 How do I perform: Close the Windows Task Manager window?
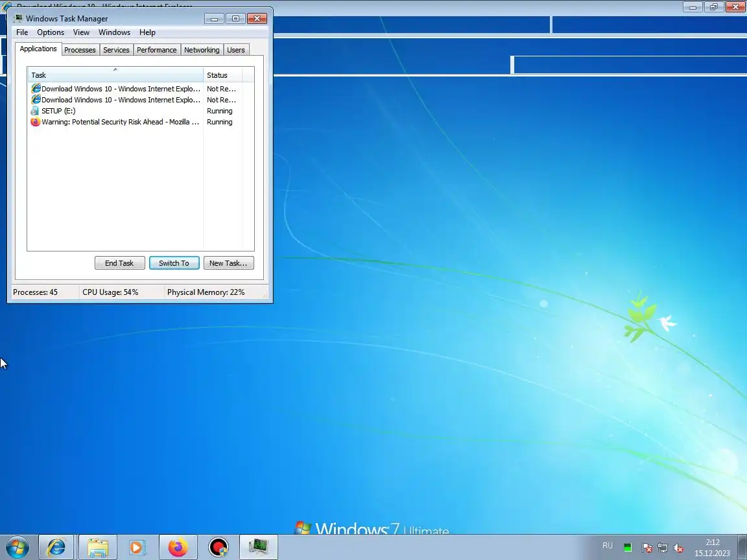[257, 19]
